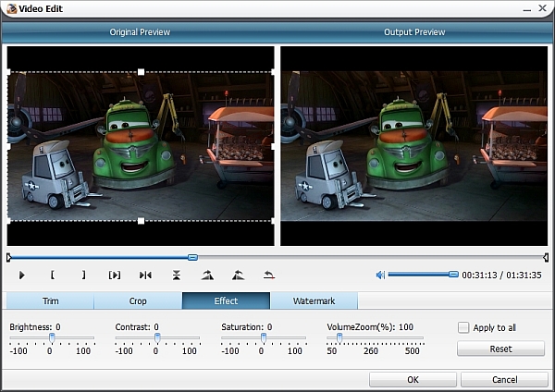Click the undo/revert arrow icon
Image resolution: width=555 pixels, height=392 pixels.
pos(269,275)
